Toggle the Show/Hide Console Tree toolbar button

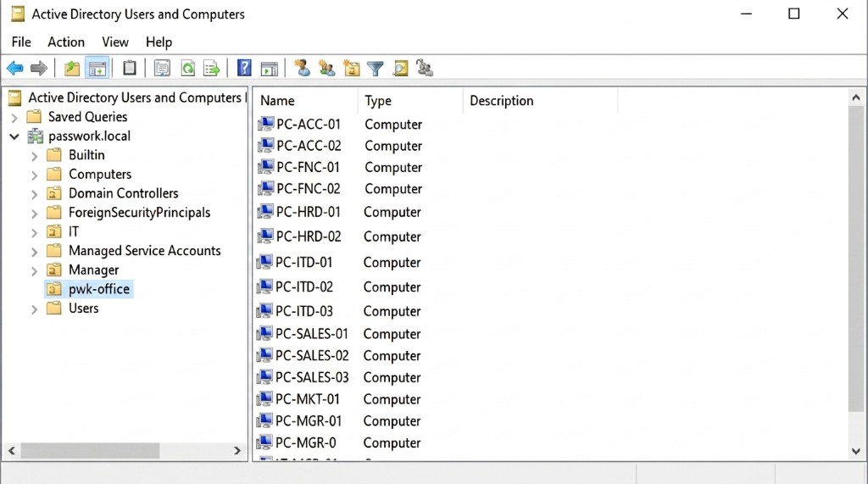97,69
